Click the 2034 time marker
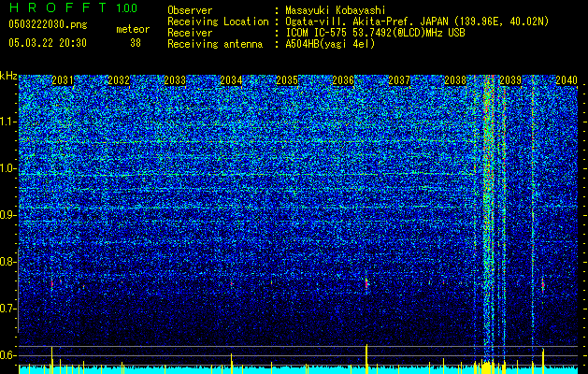The image size is (588, 374). tap(231, 80)
